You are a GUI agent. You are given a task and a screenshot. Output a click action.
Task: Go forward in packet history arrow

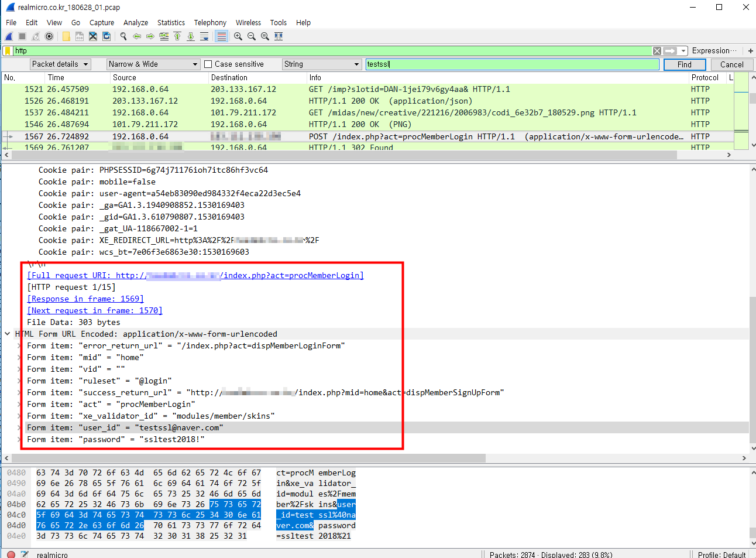(x=150, y=36)
